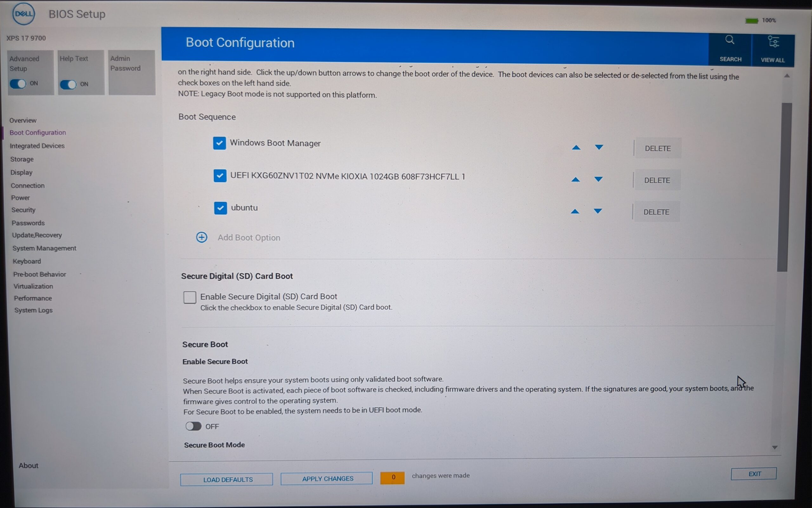Image resolution: width=812 pixels, height=508 pixels.
Task: Click the XPS 17 9700 model label
Action: [x=26, y=38]
